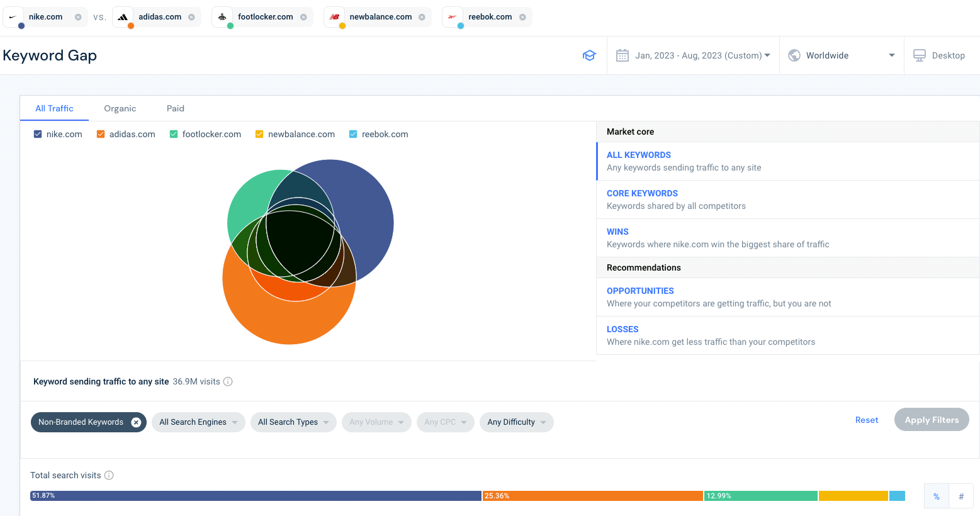The width and height of the screenshot is (980, 516).
Task: Remove nike.com from the comparison
Action: point(78,17)
